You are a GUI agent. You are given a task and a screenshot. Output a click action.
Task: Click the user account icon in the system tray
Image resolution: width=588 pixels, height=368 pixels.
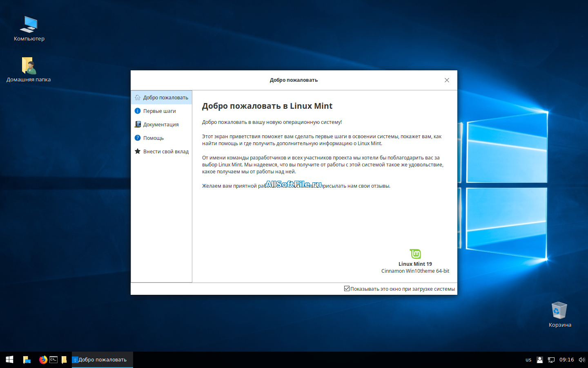tap(540, 360)
